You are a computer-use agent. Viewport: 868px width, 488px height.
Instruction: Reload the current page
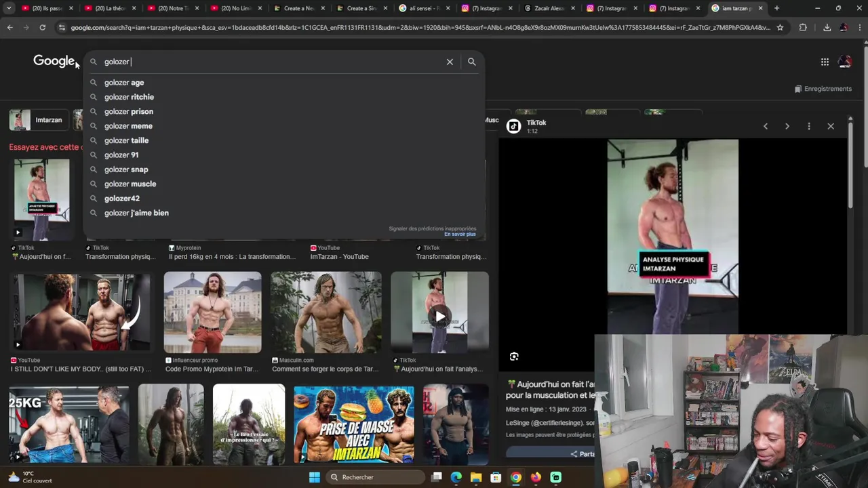tap(42, 28)
